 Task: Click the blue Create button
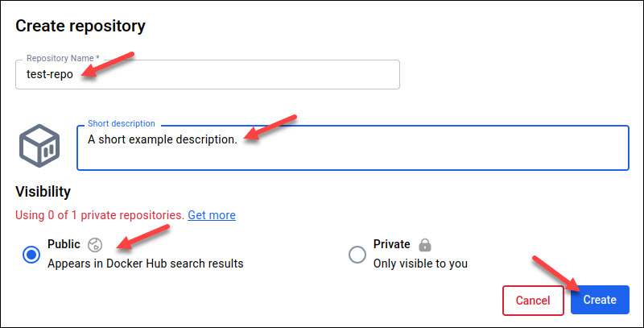(x=600, y=300)
